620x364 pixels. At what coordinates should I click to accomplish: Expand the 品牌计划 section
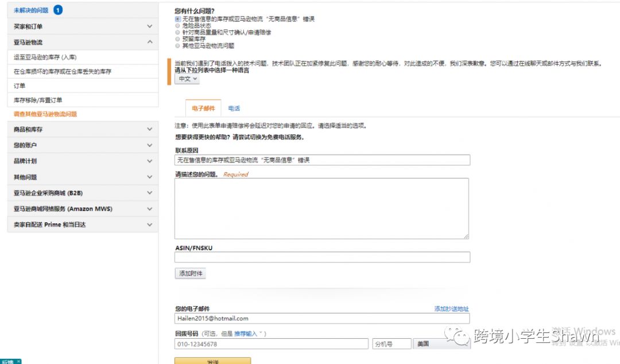[83, 161]
